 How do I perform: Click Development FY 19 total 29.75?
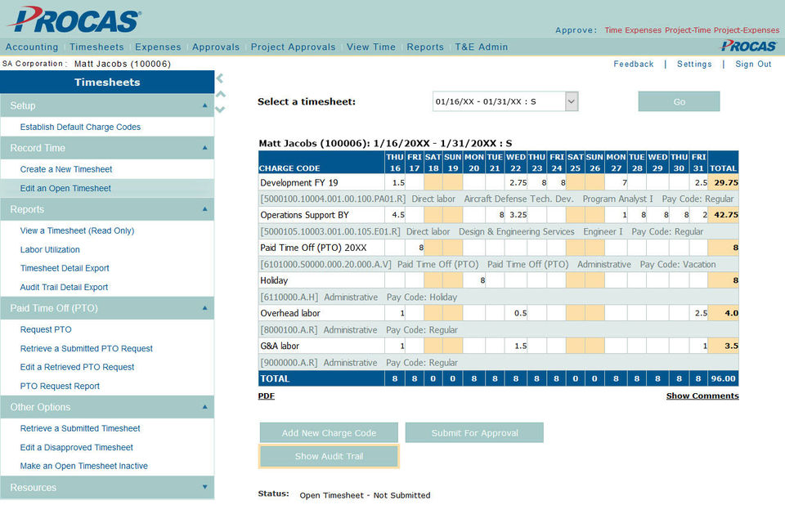[x=724, y=183]
